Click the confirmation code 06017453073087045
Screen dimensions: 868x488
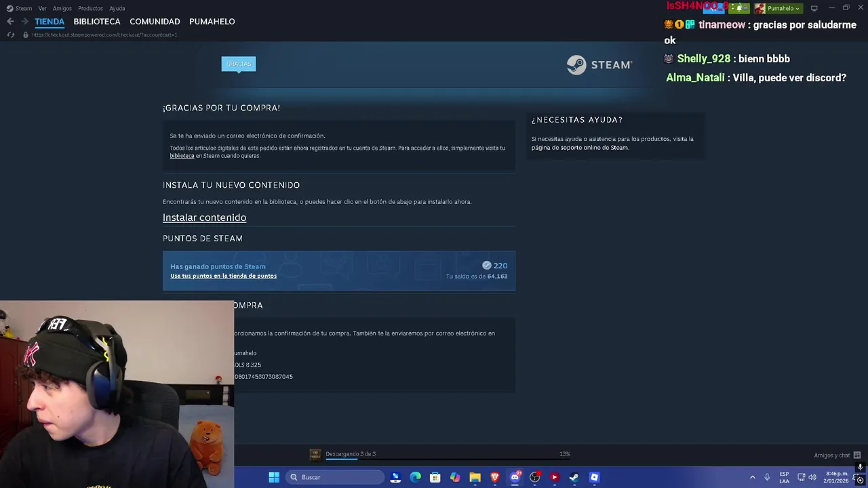[x=264, y=377]
